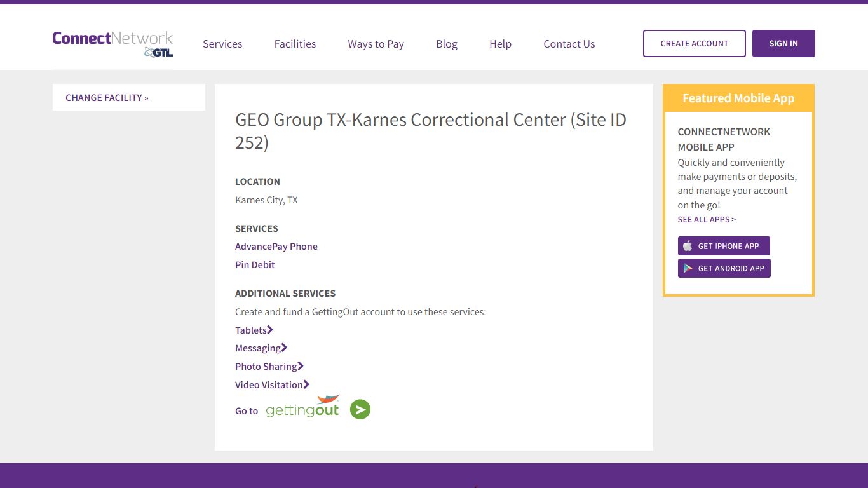Click the GettingOut logo
This screenshot has width=868, height=488.
(x=302, y=407)
